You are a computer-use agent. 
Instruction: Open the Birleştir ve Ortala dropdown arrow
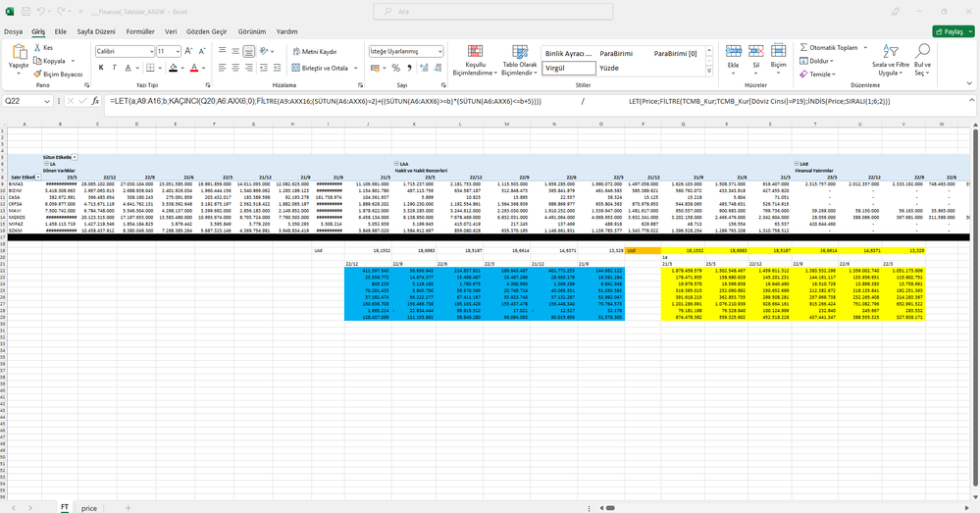coord(356,68)
